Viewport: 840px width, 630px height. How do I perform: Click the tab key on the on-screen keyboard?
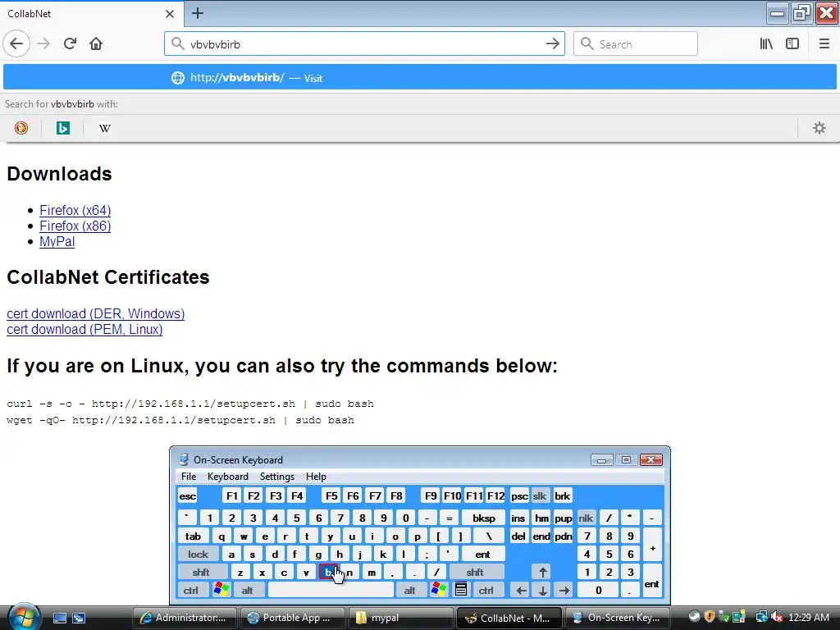pyautogui.click(x=193, y=536)
